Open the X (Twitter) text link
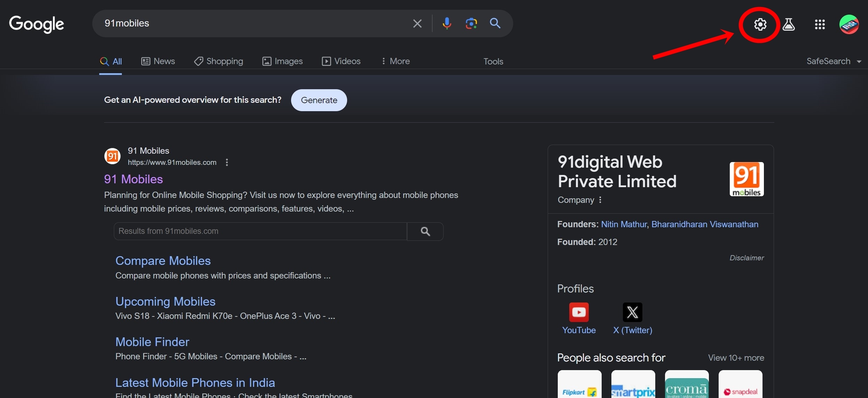This screenshot has width=868, height=398. (x=632, y=330)
